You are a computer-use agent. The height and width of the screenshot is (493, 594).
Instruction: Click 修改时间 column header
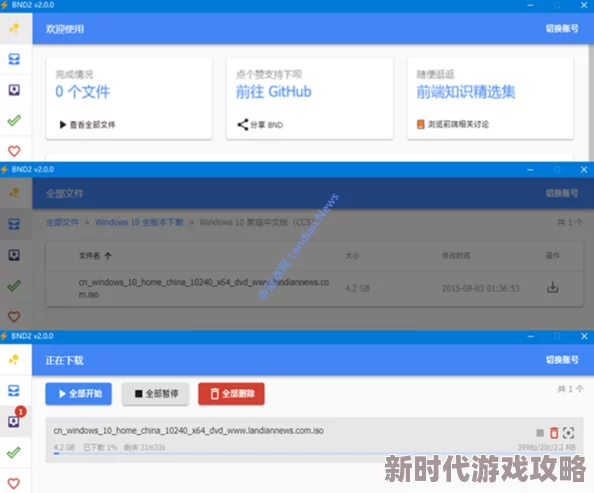coord(456,256)
